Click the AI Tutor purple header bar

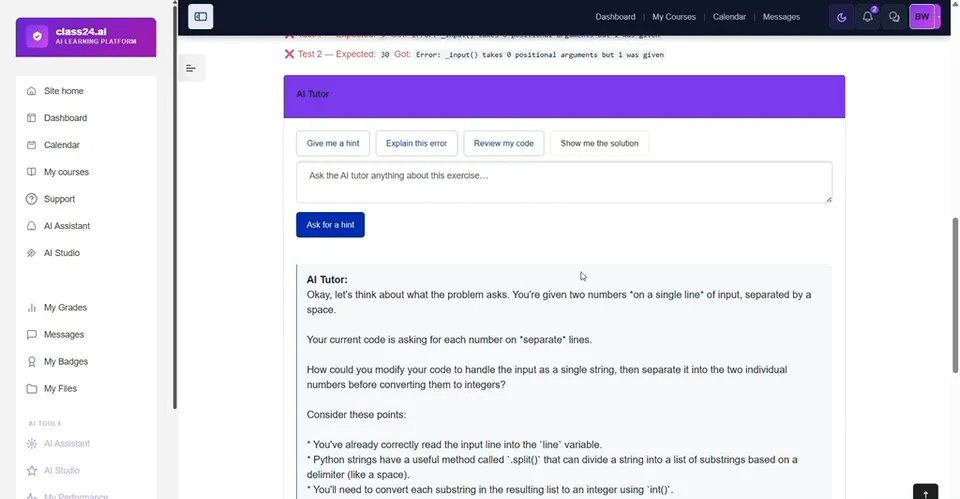click(x=564, y=96)
